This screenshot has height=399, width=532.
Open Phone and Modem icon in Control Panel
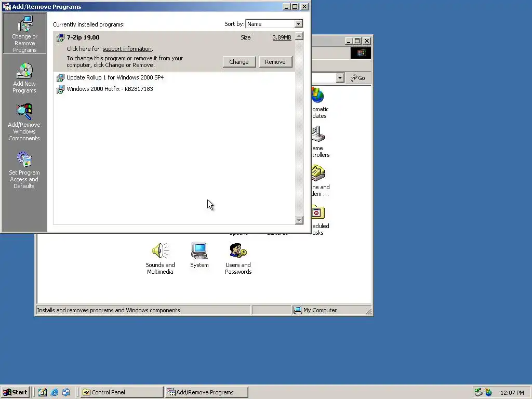[318, 173]
